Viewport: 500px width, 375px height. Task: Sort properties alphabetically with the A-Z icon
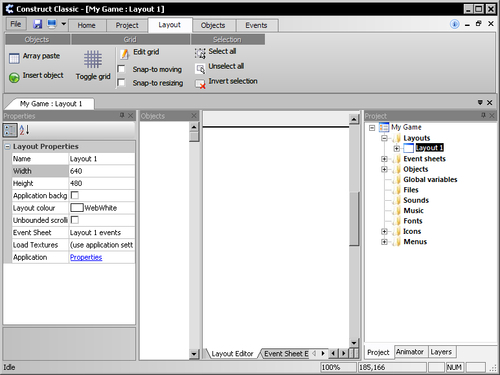pyautogui.click(x=25, y=130)
